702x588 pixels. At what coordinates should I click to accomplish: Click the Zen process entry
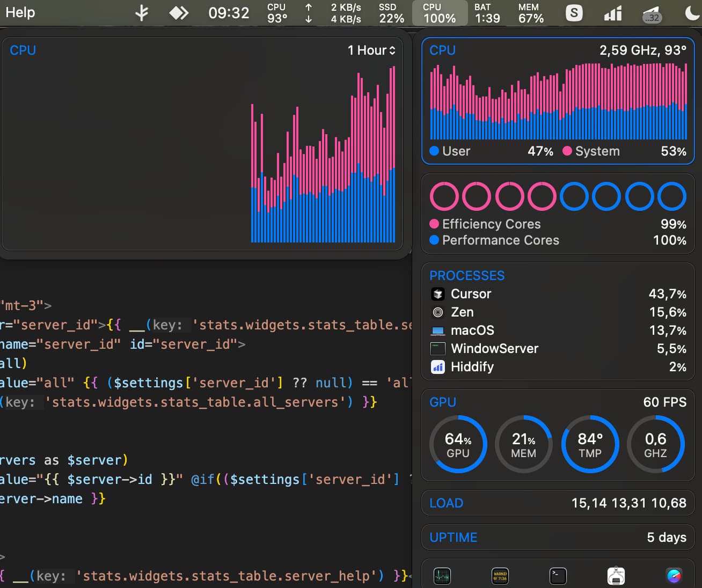click(x=558, y=312)
